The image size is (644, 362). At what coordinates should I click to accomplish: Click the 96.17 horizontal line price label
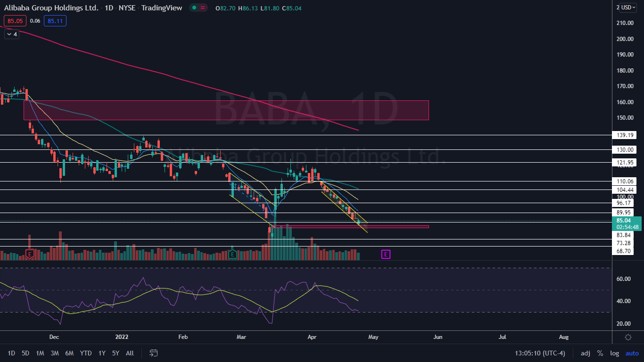click(624, 203)
